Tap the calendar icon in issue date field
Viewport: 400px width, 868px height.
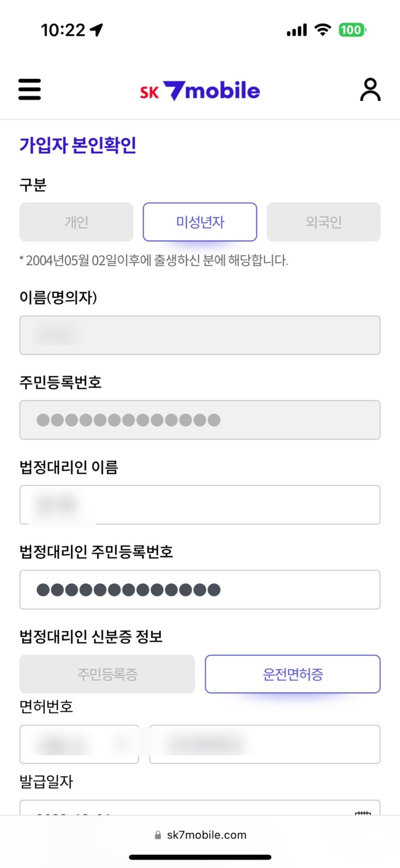point(363,812)
